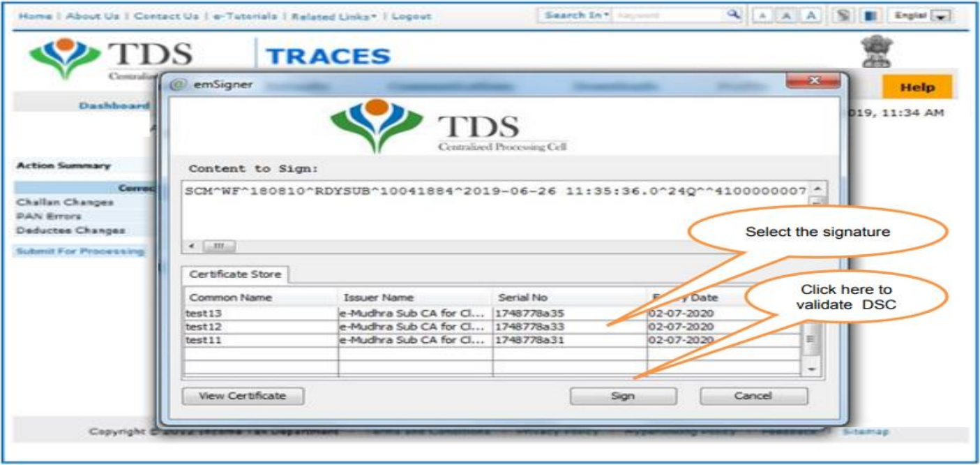
Task: Click the Serial No column header
Action: point(570,297)
